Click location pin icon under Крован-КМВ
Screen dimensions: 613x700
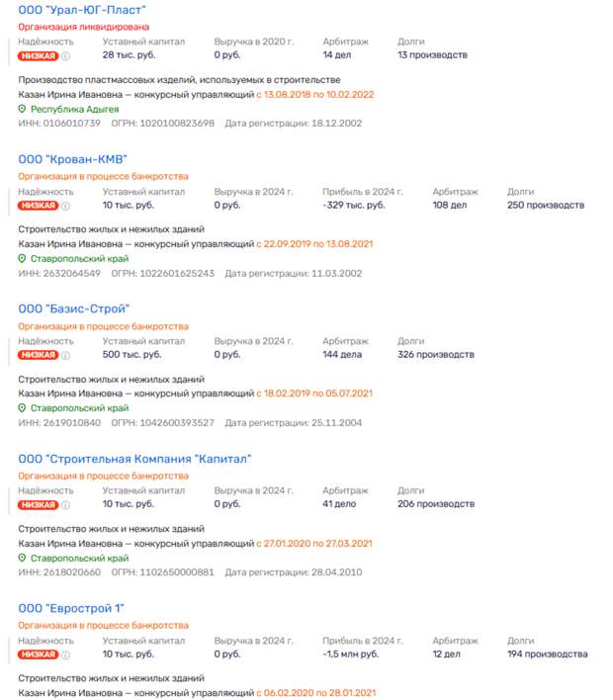tap(23, 258)
